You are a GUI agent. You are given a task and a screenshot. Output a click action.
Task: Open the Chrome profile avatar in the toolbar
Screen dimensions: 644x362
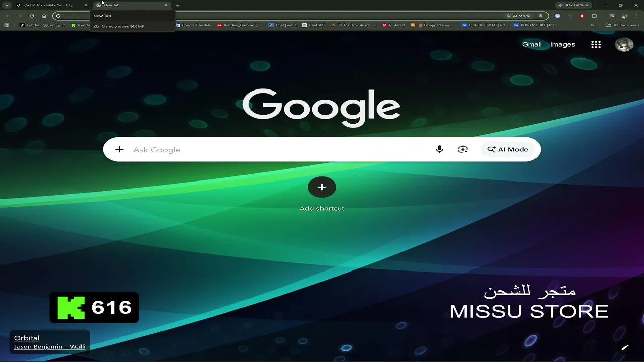[x=625, y=16]
